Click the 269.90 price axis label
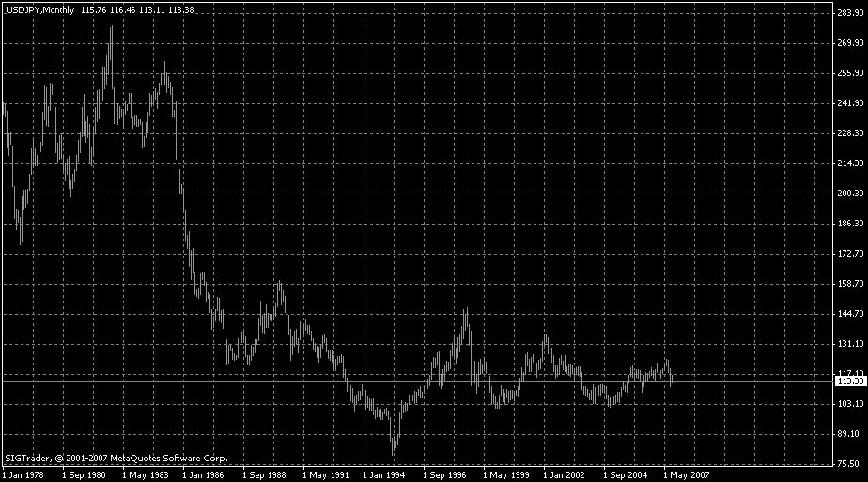This screenshot has width=868, height=482. (850, 43)
